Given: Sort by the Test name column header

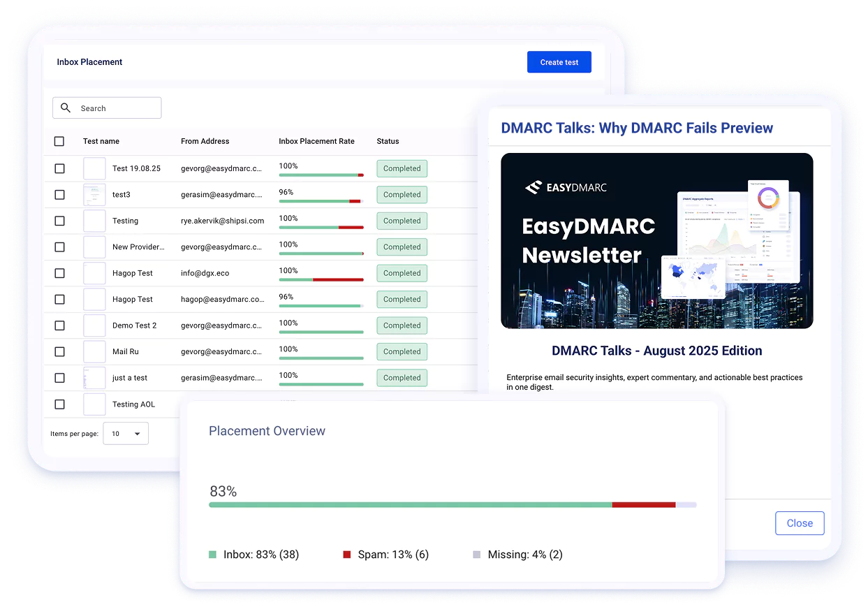Looking at the screenshot, I should pyautogui.click(x=101, y=141).
